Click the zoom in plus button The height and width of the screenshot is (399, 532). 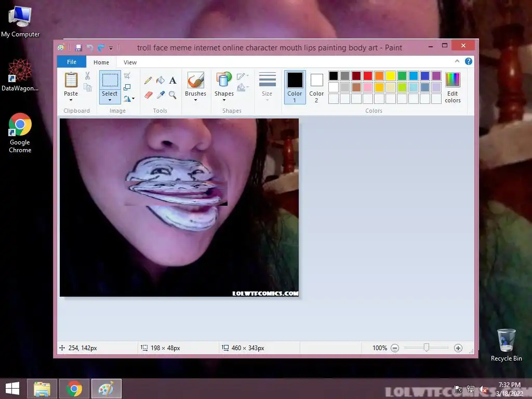tap(458, 348)
